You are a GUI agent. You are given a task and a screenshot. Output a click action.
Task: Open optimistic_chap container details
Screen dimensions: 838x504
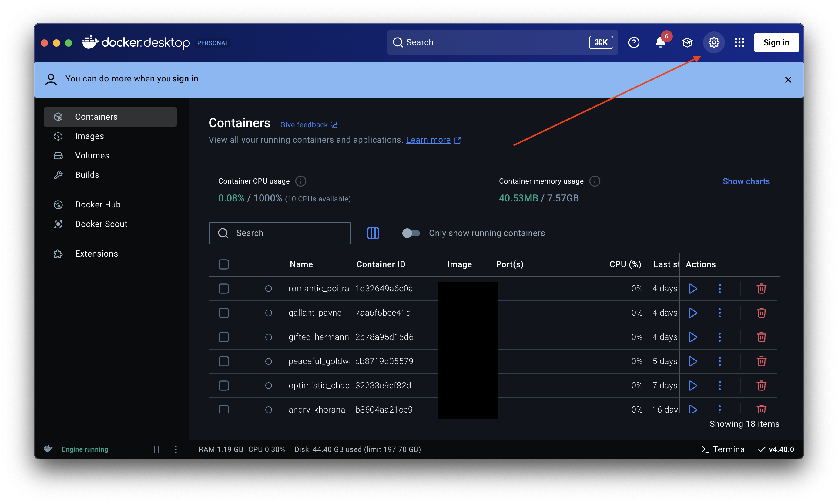coord(319,386)
